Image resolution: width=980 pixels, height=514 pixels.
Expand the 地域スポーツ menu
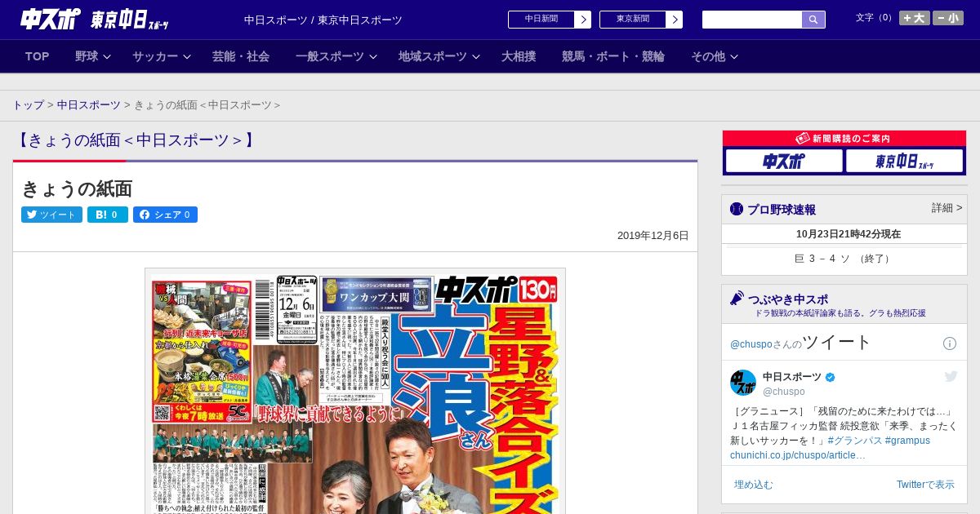pyautogui.click(x=439, y=56)
